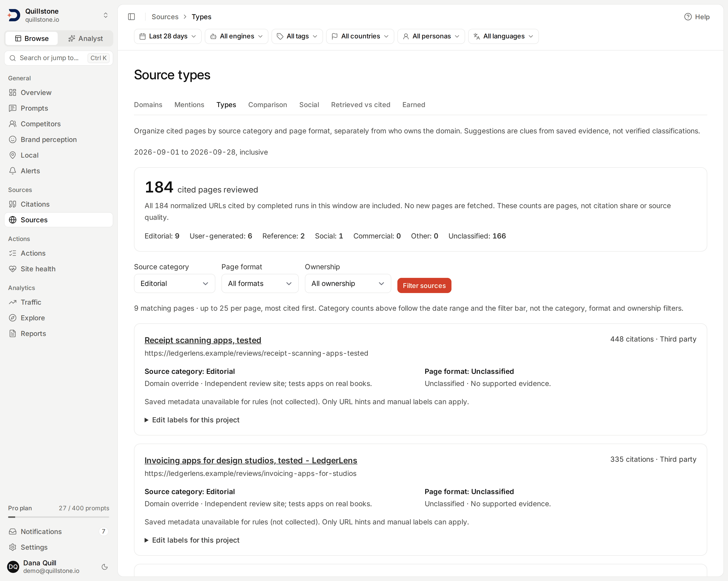Open All formats page format dropdown
This screenshot has width=728, height=581.
pyautogui.click(x=260, y=283)
